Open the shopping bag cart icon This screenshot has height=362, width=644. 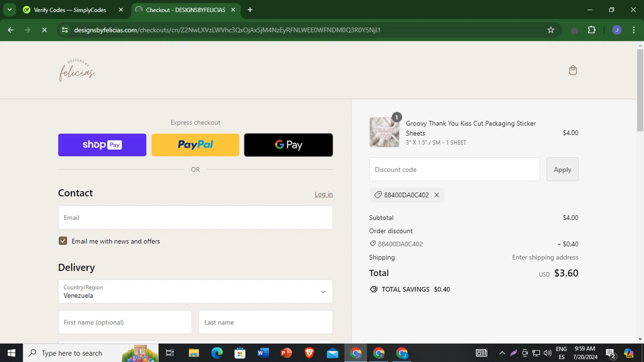(x=573, y=70)
